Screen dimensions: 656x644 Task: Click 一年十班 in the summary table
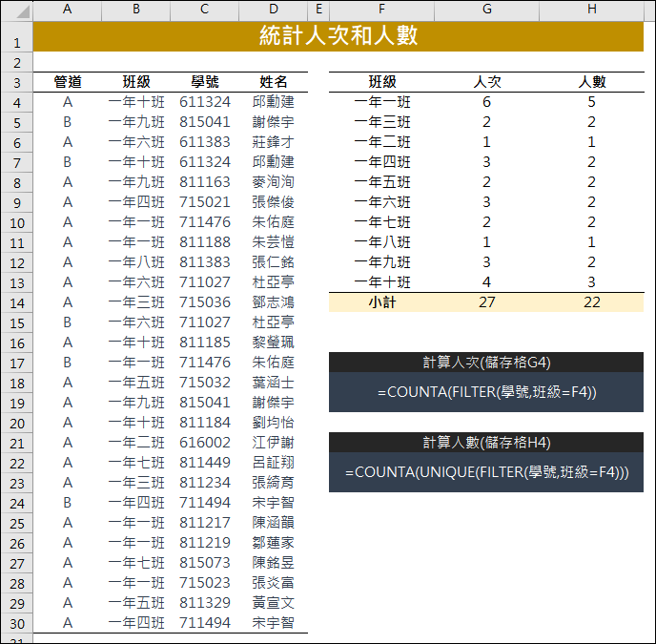(382, 282)
